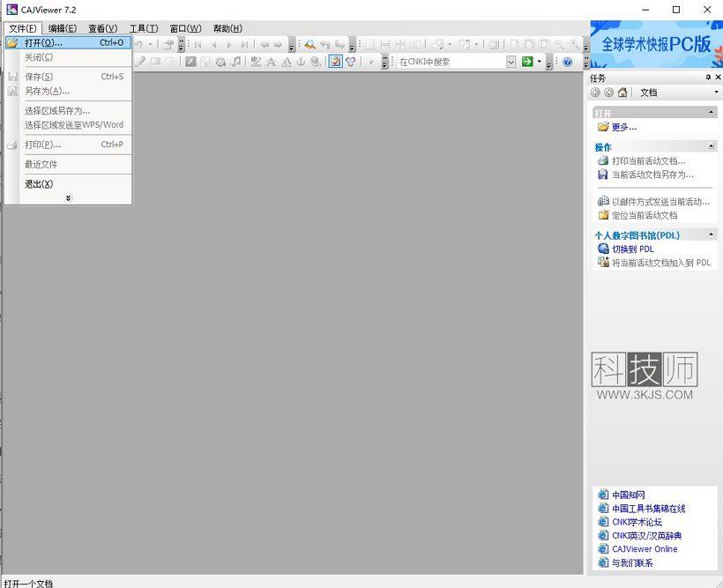Open the 中国工具书集锦在线 link
The height and width of the screenshot is (588, 723).
(x=648, y=509)
